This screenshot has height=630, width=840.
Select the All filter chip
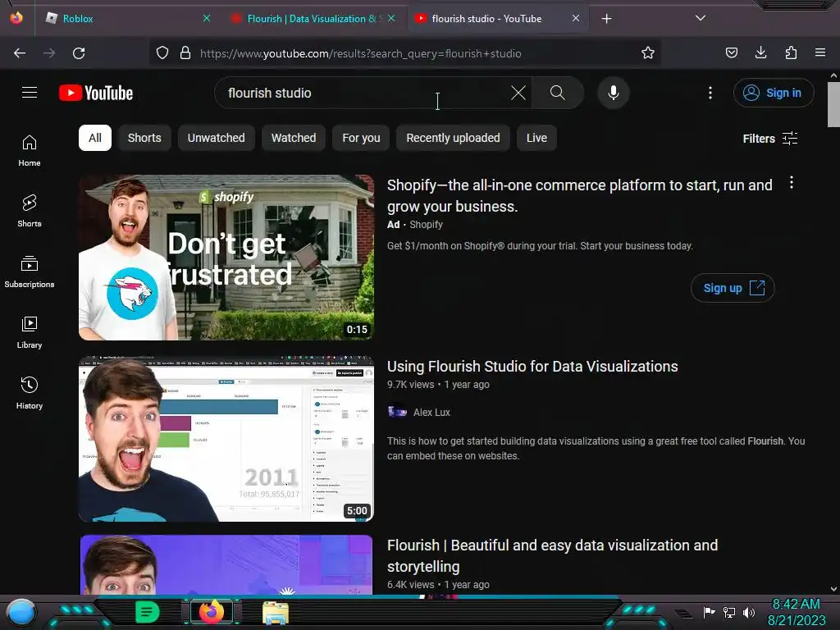click(95, 138)
